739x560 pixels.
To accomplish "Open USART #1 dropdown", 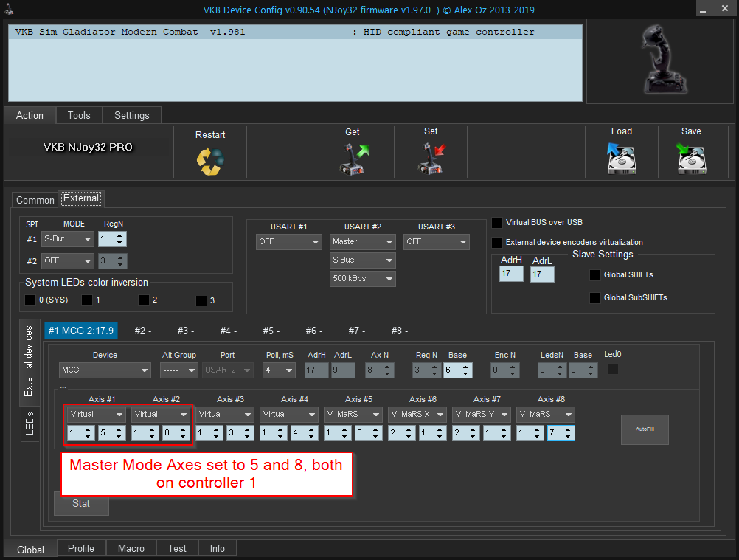I will (x=288, y=242).
